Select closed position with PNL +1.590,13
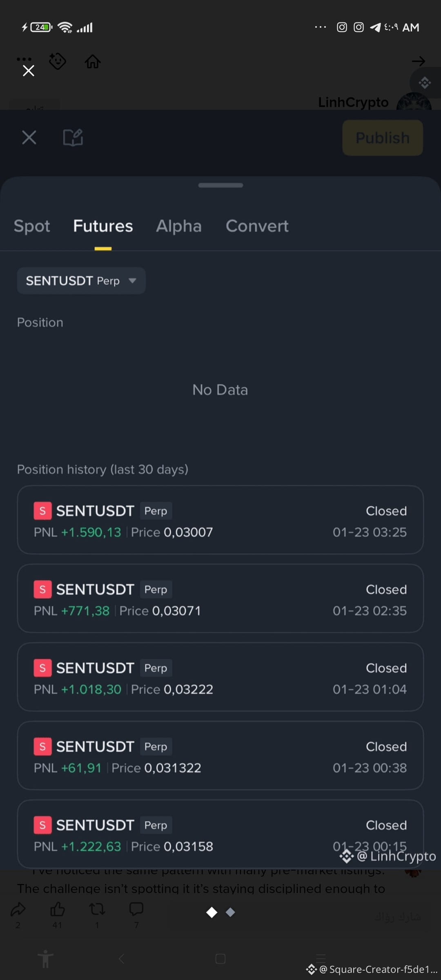The width and height of the screenshot is (441, 980). tap(220, 520)
